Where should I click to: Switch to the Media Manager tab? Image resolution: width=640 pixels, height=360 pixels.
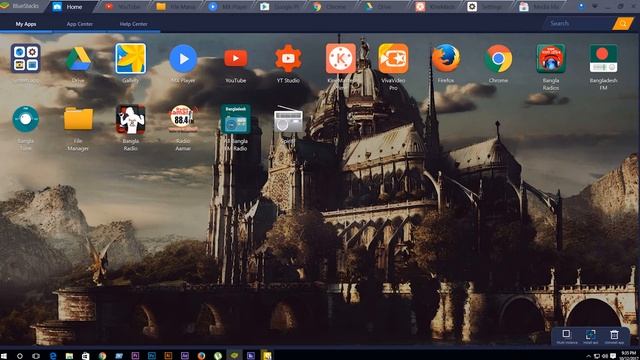(x=539, y=7)
